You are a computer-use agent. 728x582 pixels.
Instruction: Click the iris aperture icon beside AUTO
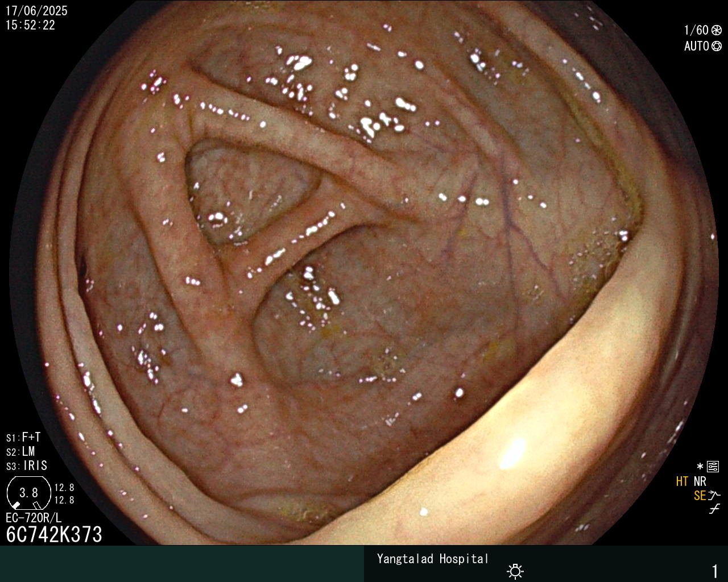(x=717, y=46)
